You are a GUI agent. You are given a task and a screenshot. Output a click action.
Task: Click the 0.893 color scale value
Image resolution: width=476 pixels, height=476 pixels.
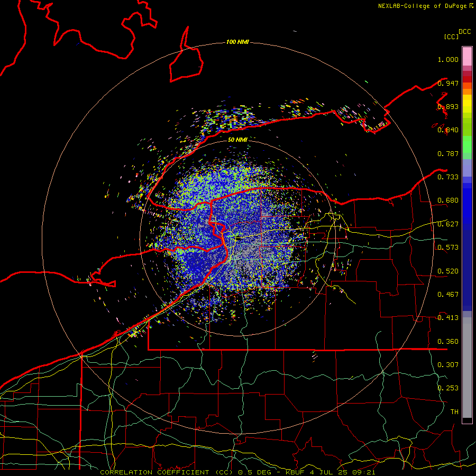point(448,106)
